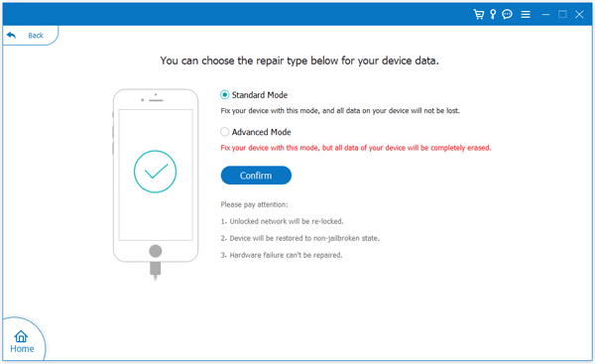The width and height of the screenshot is (595, 364).
Task: Click the red data erased warning text
Action: tap(356, 148)
